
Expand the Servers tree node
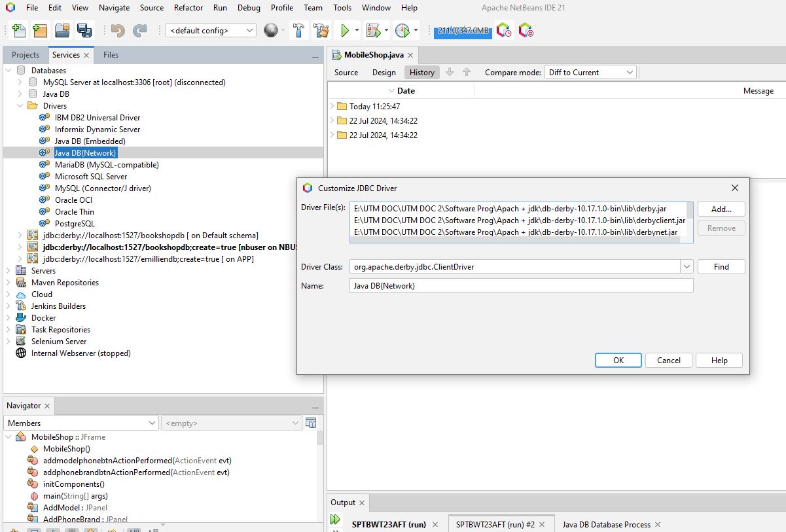click(9, 271)
